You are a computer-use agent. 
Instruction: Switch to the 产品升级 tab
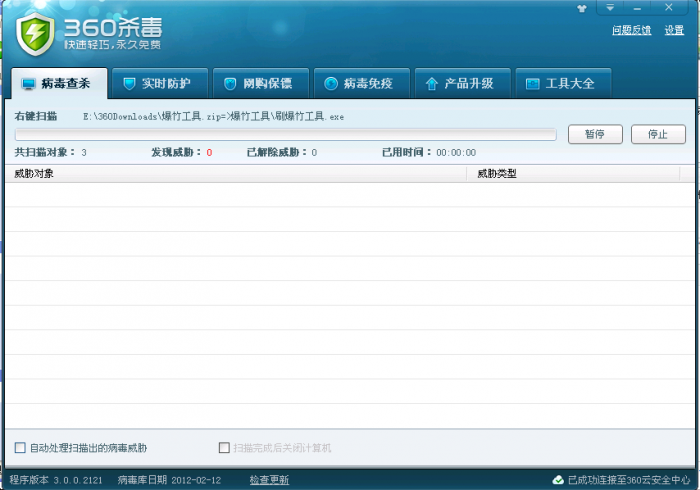(x=462, y=83)
